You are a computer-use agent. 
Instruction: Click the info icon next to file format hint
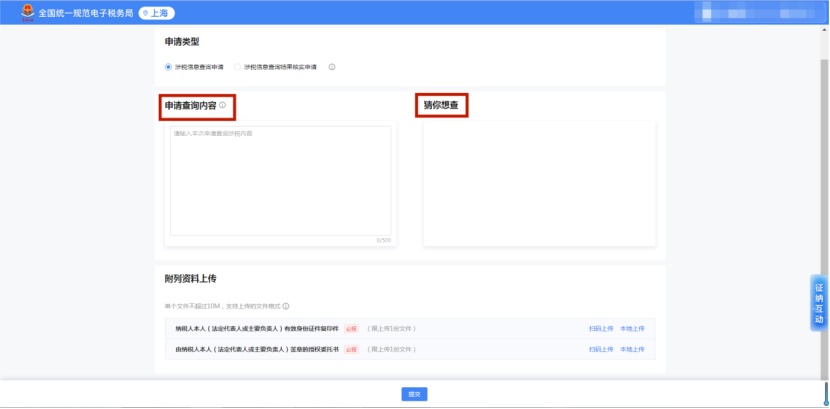[x=286, y=306]
